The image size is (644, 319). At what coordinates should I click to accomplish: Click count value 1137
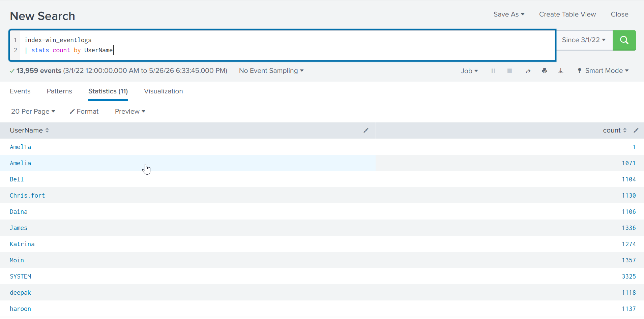click(x=629, y=309)
